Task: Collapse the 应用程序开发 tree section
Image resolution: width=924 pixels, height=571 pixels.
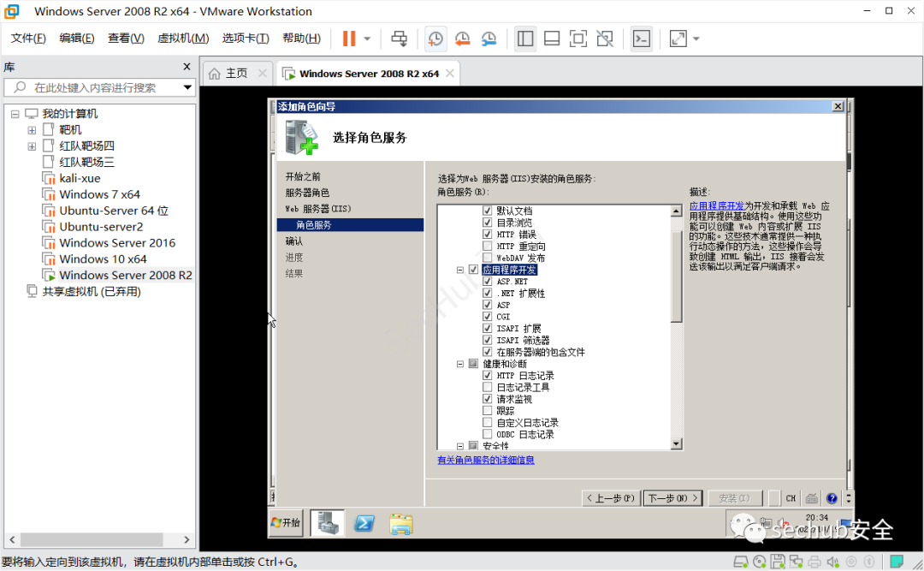Action: (460, 270)
